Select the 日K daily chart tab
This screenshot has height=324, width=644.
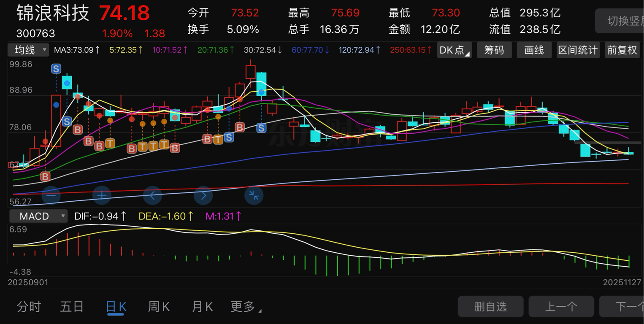[116, 307]
